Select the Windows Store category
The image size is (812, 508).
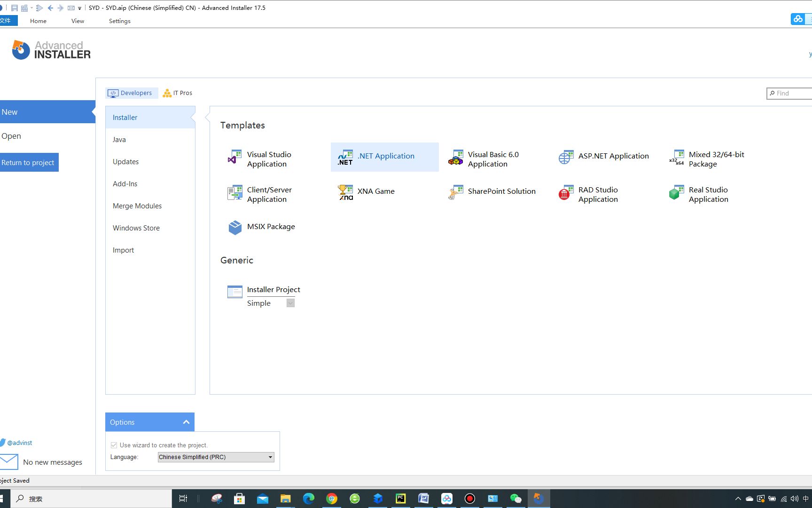tap(150, 228)
